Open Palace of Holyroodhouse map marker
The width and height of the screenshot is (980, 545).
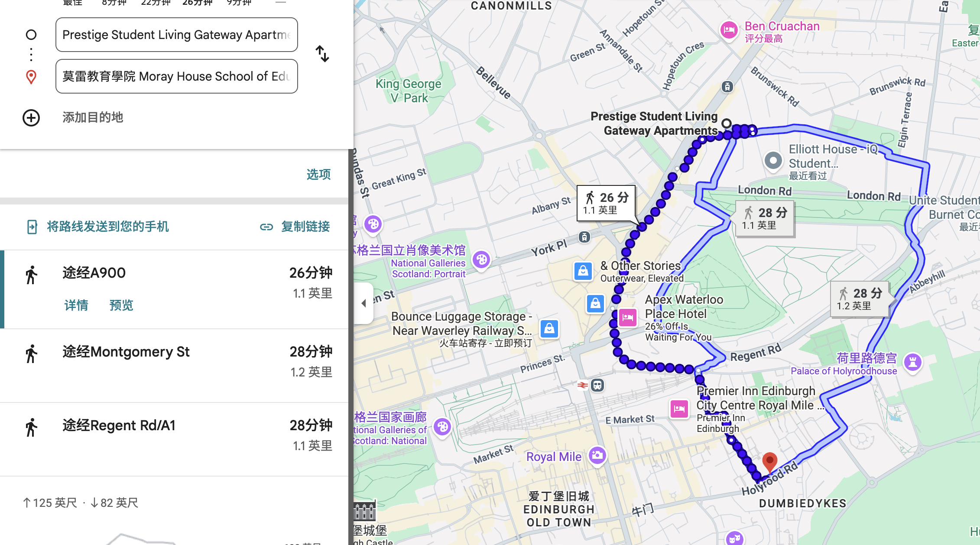click(x=912, y=362)
